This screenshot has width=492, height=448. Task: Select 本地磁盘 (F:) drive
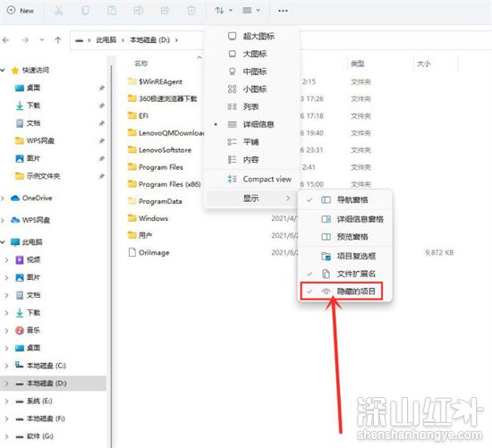tap(40, 418)
